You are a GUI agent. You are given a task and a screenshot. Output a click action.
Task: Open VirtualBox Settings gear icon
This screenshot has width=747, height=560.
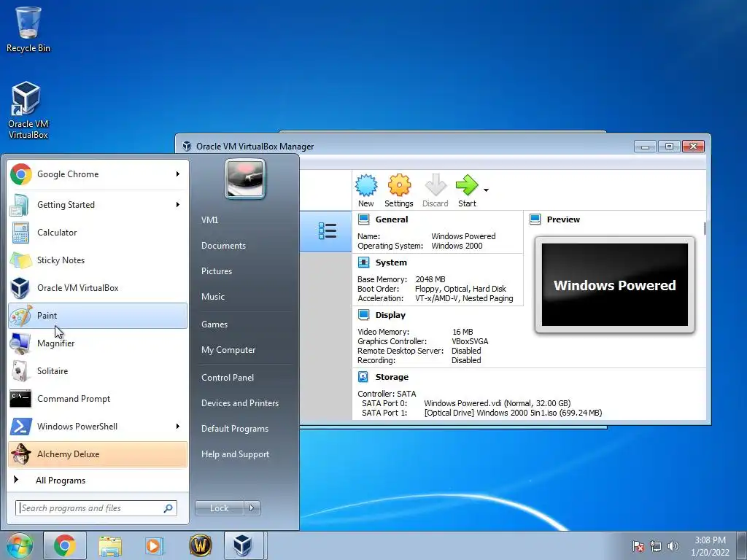(399, 186)
